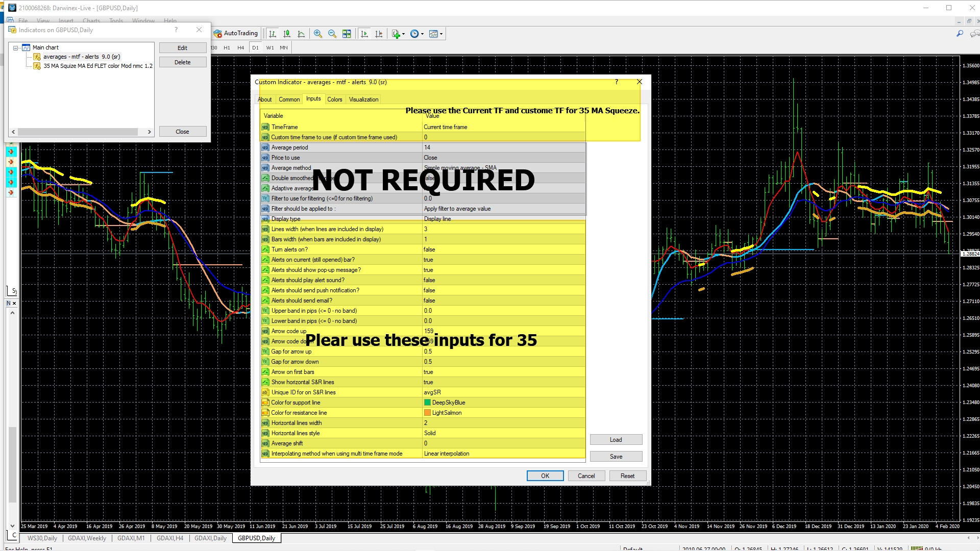Switch chart to line chart view
This screenshot has width=980, height=551.
click(301, 34)
